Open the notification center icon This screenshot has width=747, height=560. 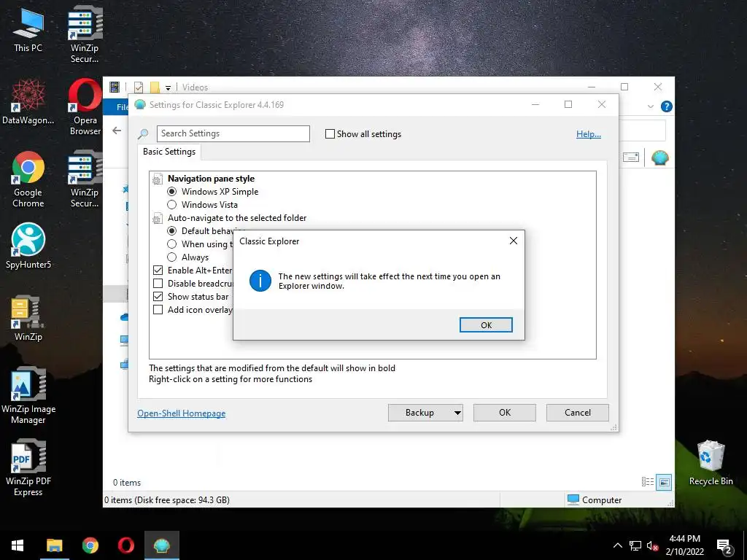click(724, 545)
